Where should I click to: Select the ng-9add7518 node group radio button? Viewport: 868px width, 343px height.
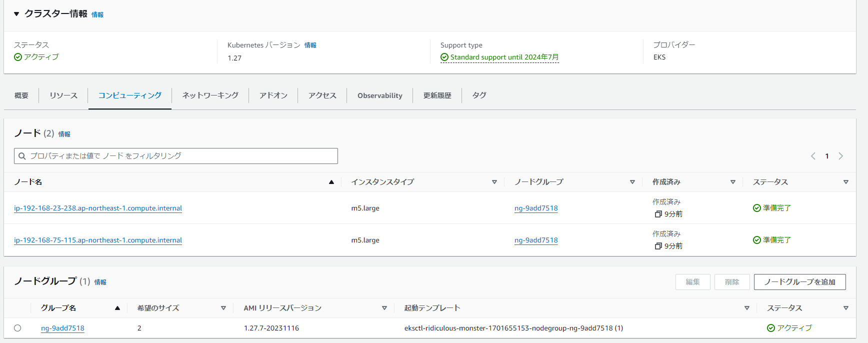coord(17,328)
